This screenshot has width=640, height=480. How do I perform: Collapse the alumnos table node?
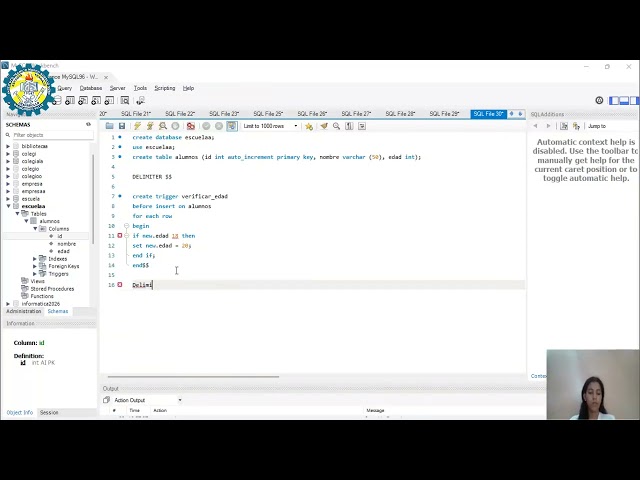coord(27,221)
